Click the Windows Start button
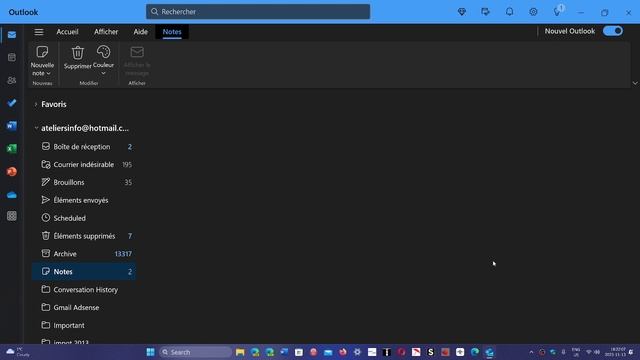This screenshot has width=640, height=360. point(150,352)
